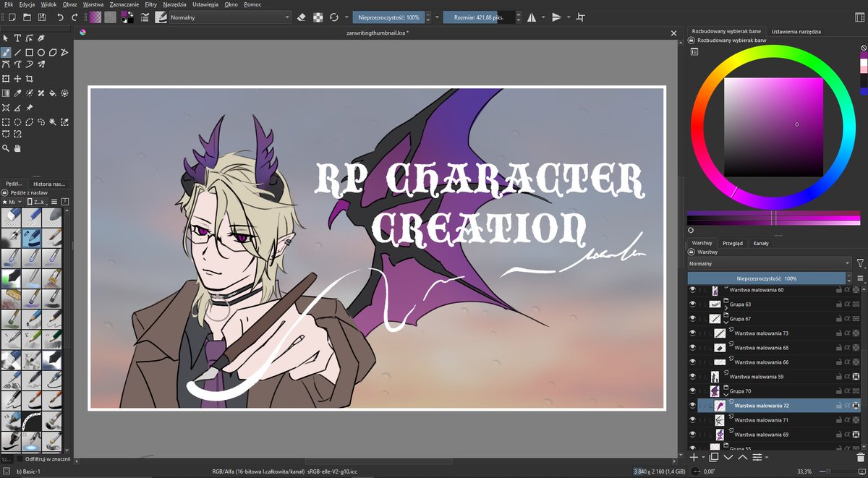The width and height of the screenshot is (868, 478).
Task: Click the Rozmiar brush size field
Action: click(479, 17)
